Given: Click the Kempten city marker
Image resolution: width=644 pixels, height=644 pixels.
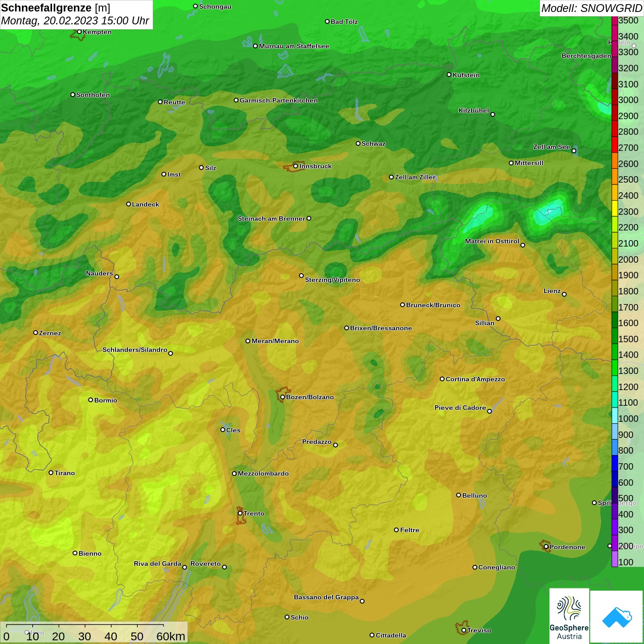Looking at the screenshot, I should pos(79,32).
